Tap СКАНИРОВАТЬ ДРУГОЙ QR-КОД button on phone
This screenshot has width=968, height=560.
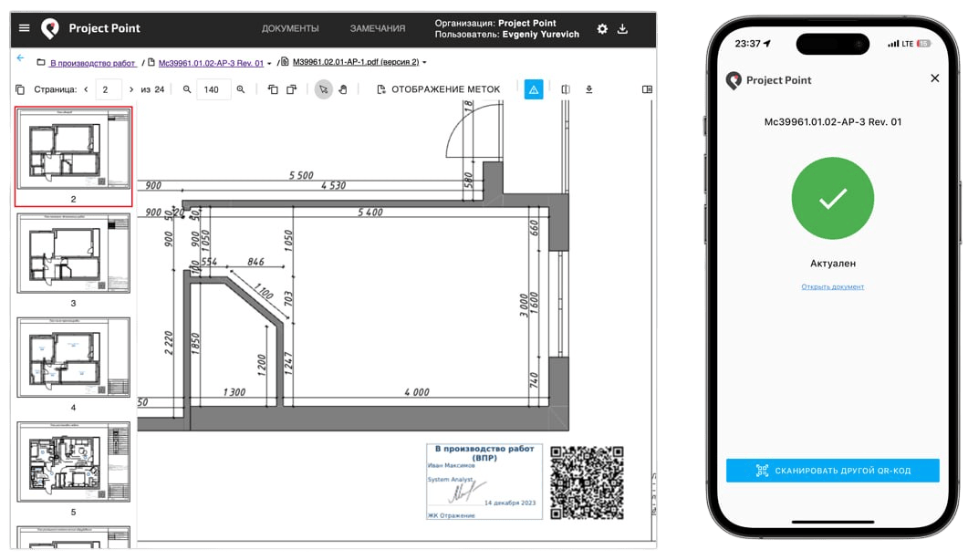(x=832, y=471)
